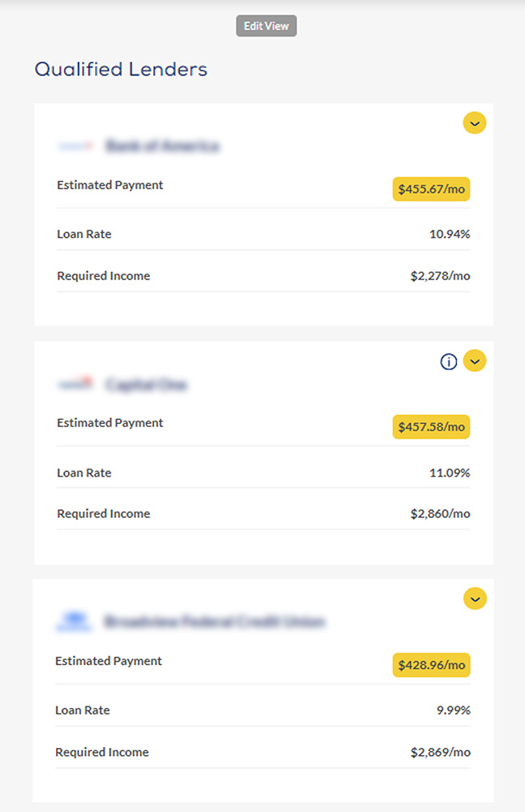The image size is (525, 812).
Task: Select the 9.99% loan rate value
Action: [454, 710]
